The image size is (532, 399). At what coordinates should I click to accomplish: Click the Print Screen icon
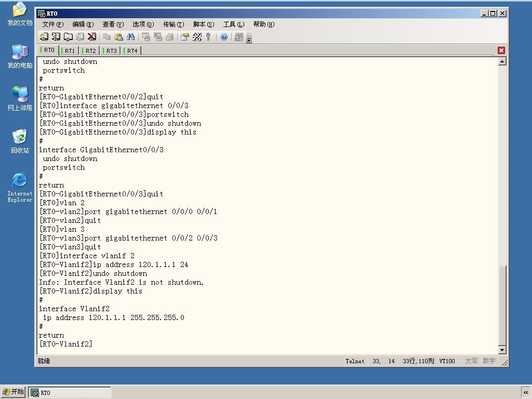point(146,37)
